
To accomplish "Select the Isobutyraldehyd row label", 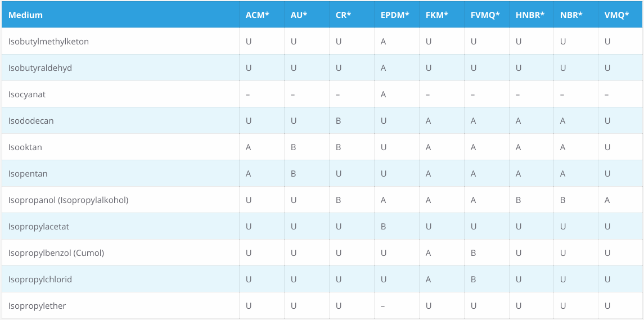I will pos(40,68).
